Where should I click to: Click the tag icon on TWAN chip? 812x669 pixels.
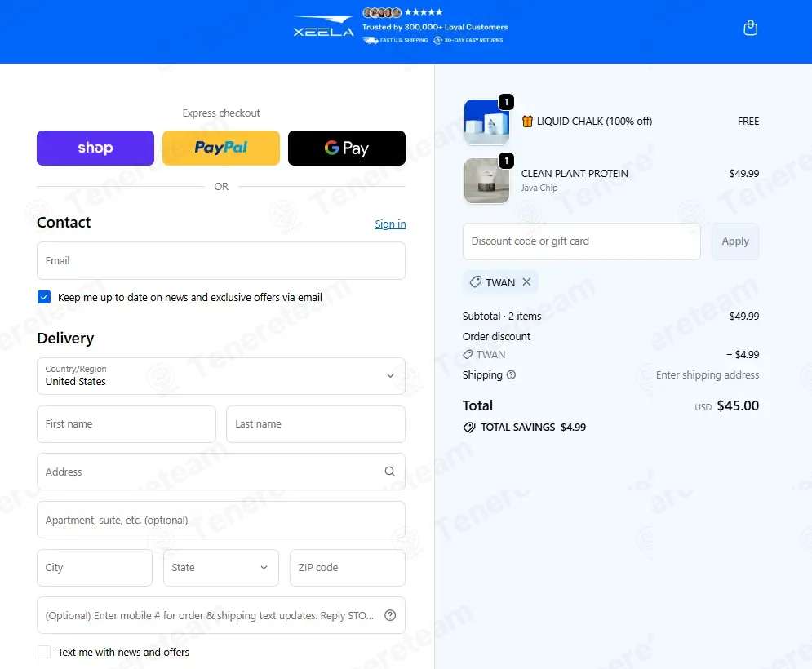[x=475, y=281]
